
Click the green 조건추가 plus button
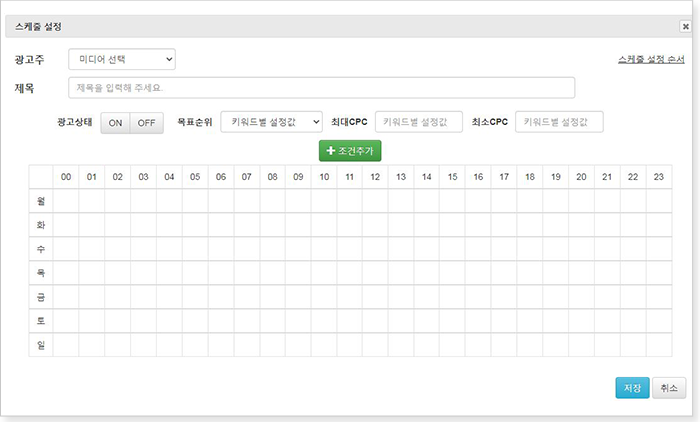(350, 151)
